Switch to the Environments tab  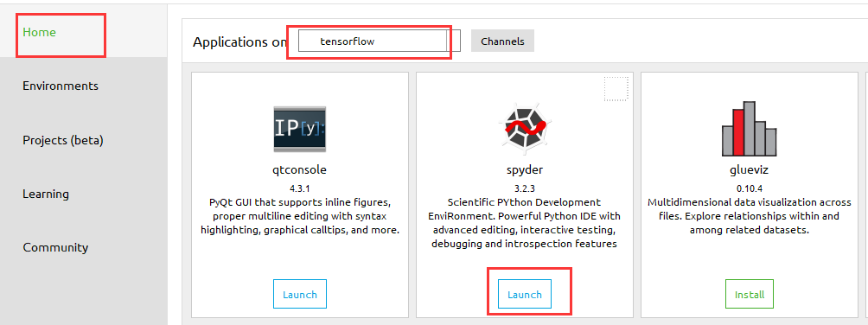coord(61,86)
